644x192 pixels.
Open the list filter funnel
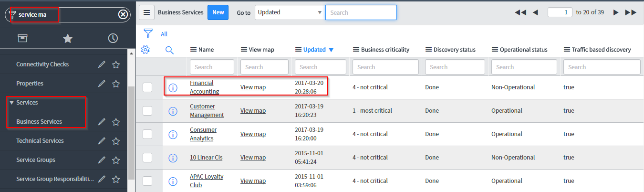pos(148,33)
